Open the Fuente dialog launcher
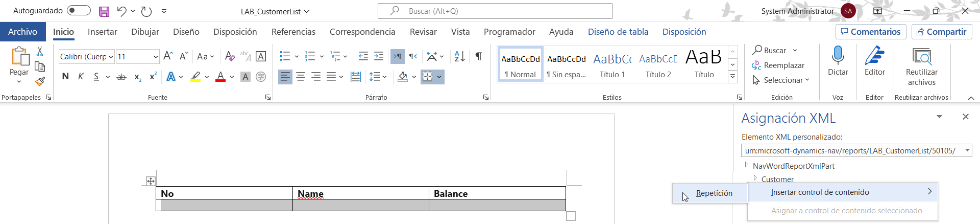 (x=268, y=97)
